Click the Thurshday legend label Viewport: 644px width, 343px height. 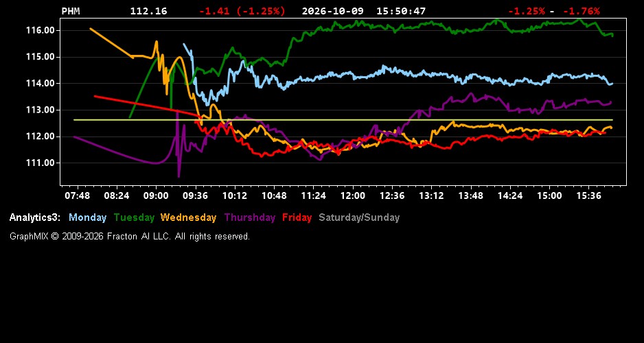click(250, 217)
